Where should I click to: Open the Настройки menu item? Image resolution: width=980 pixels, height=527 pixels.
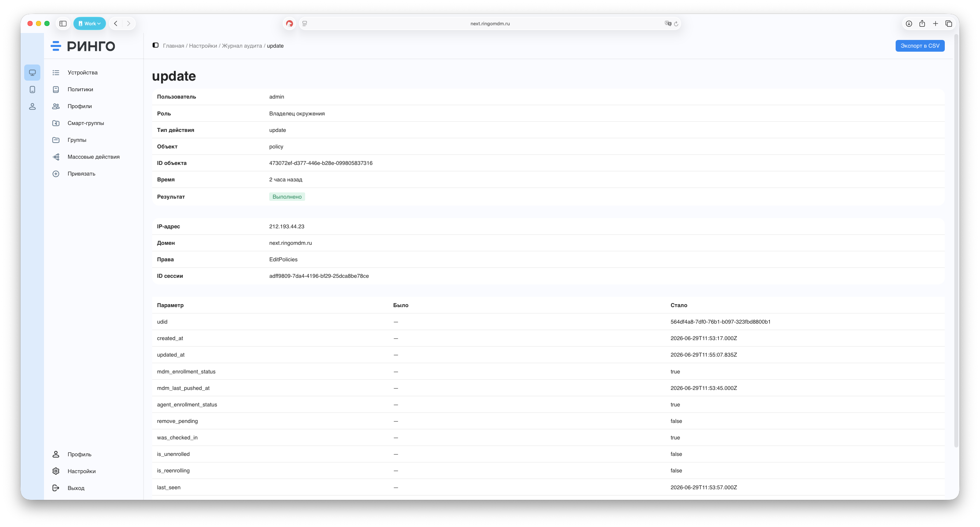81,471
